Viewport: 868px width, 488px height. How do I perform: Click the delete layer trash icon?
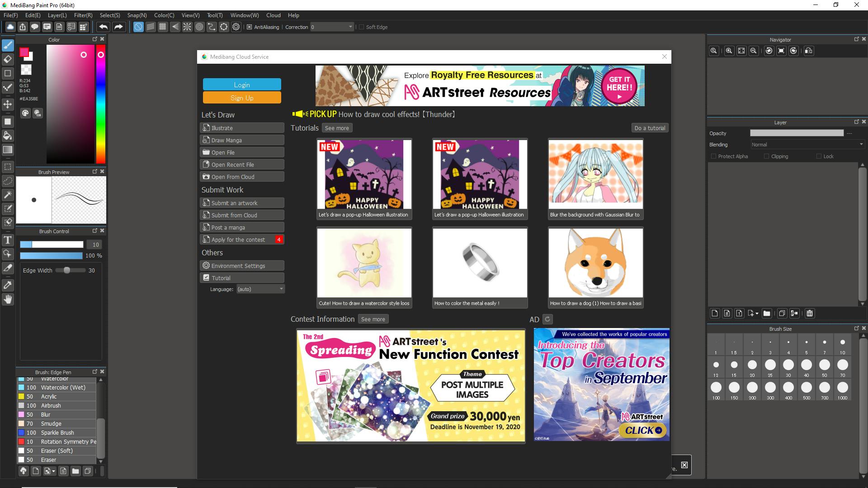pyautogui.click(x=810, y=313)
